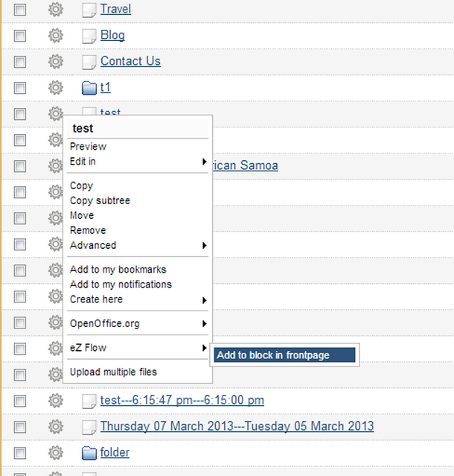454x476 pixels.
Task: Open the Contact Us link
Action: coord(130,61)
